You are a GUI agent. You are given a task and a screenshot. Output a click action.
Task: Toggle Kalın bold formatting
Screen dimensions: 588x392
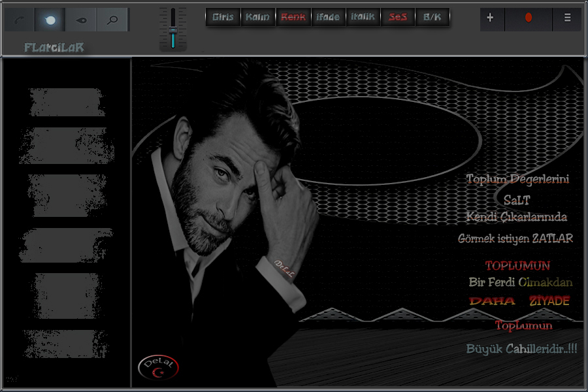(x=257, y=17)
